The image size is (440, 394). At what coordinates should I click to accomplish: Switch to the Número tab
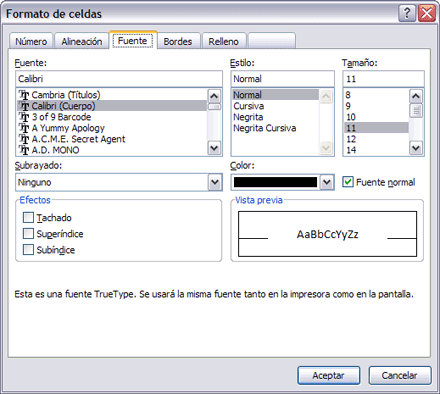point(31,41)
